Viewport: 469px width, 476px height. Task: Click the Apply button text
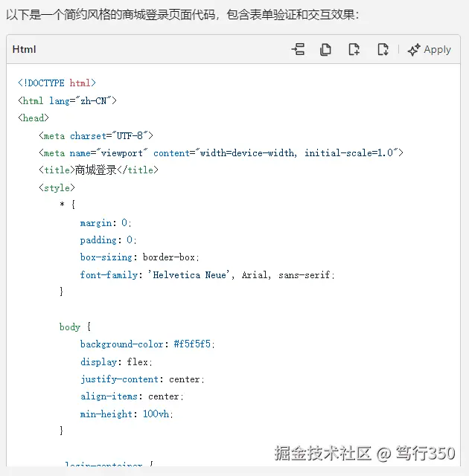[x=438, y=50]
